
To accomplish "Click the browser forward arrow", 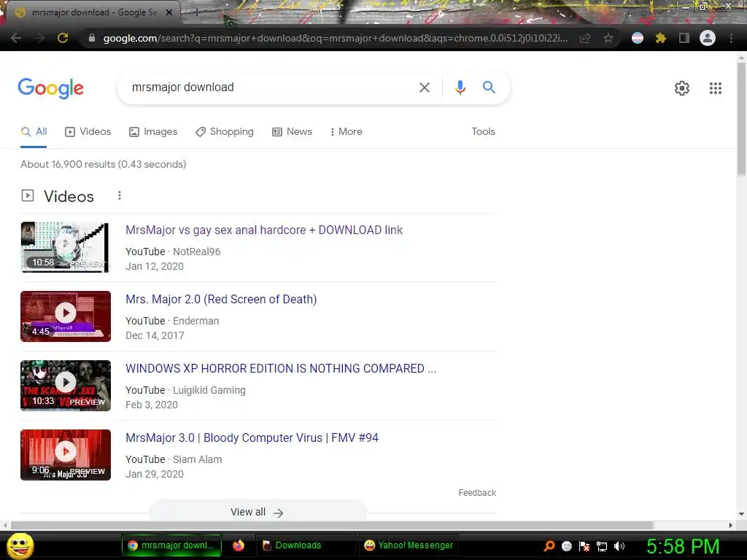I will click(39, 38).
